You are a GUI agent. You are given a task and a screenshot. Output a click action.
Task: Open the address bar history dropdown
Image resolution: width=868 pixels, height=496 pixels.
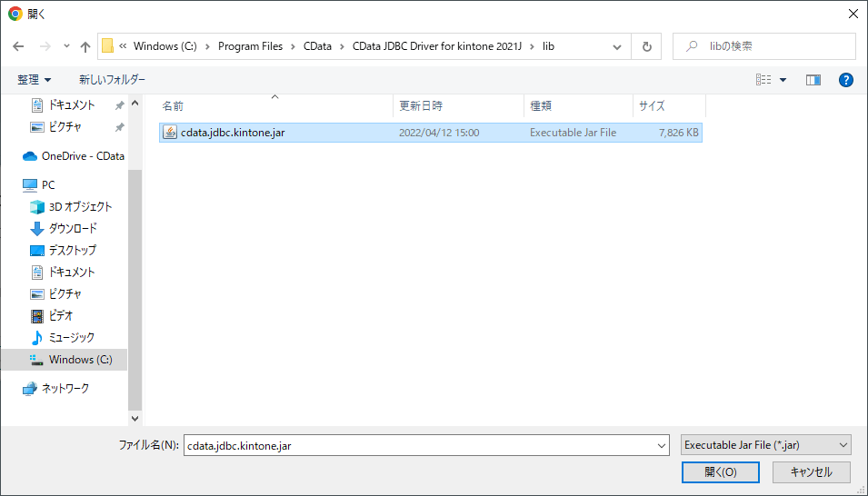617,47
